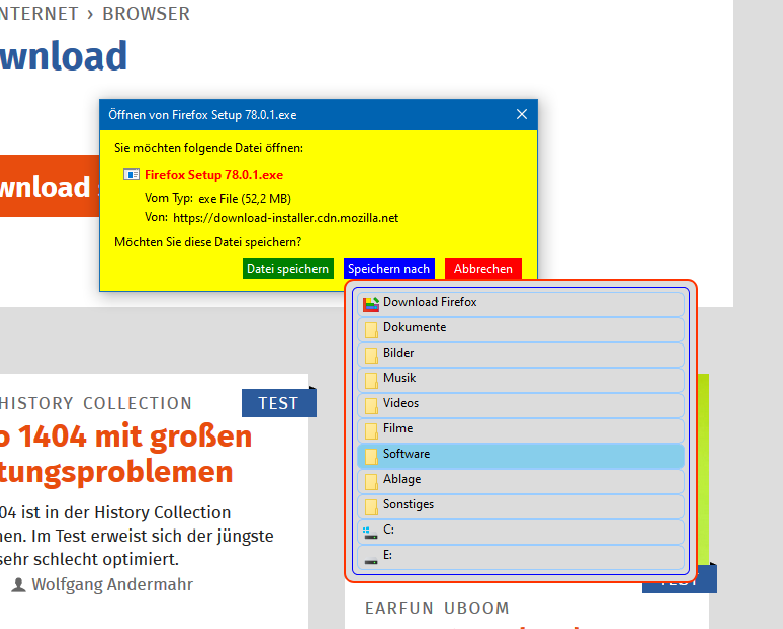Select Filme as save location

click(521, 431)
